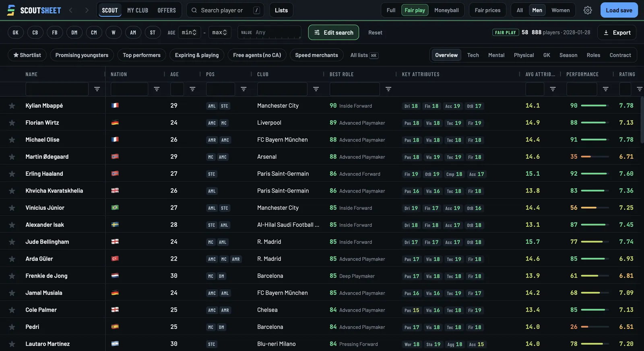Viewport: 644px width, 351px height.
Task: Select Fair prices option
Action: tap(487, 10)
